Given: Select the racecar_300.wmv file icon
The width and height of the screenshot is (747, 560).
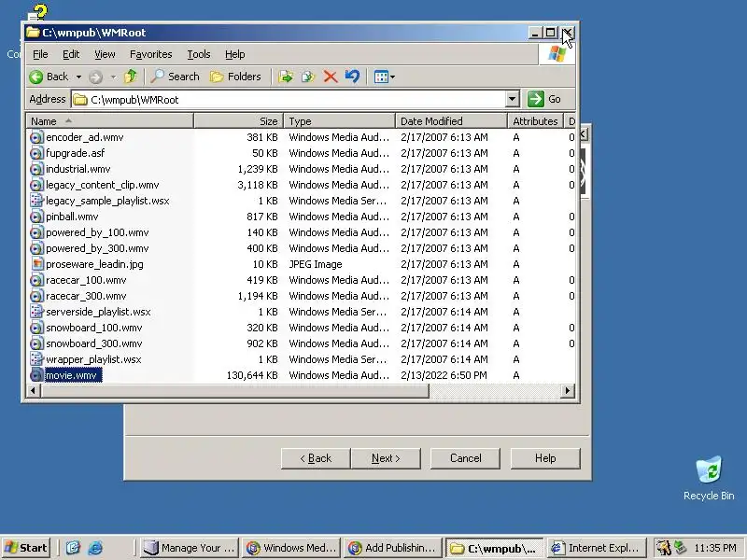Looking at the screenshot, I should pyautogui.click(x=36, y=296).
